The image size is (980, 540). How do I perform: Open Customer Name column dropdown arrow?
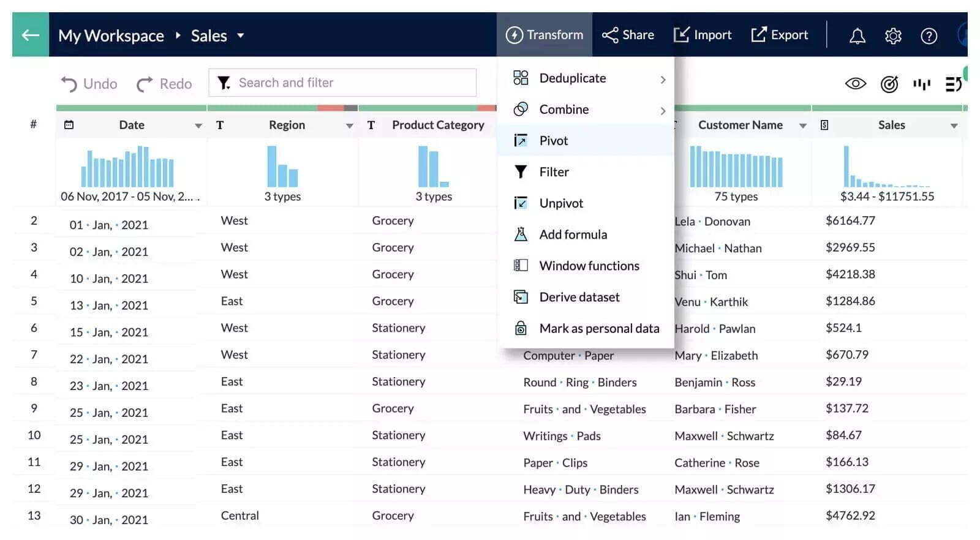tap(803, 126)
